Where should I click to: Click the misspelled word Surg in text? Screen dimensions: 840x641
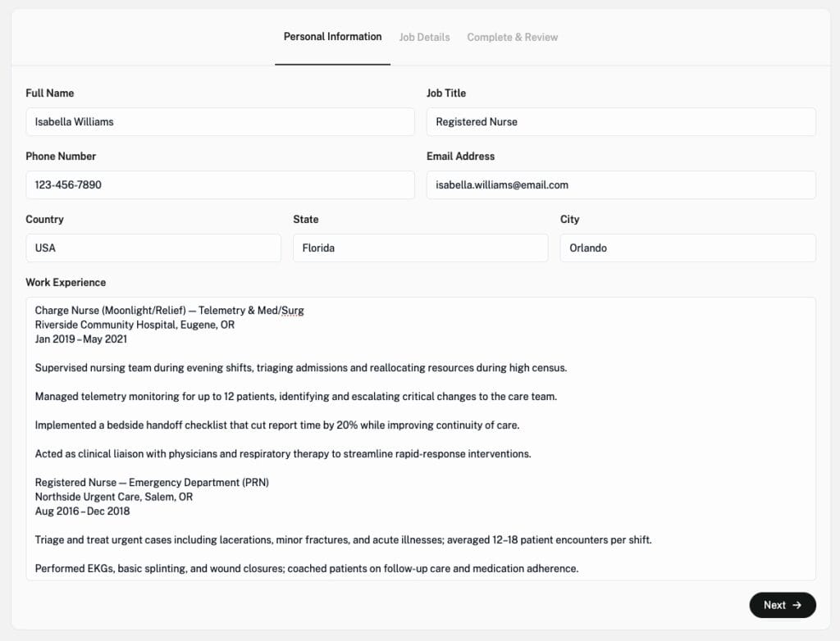tap(292, 311)
